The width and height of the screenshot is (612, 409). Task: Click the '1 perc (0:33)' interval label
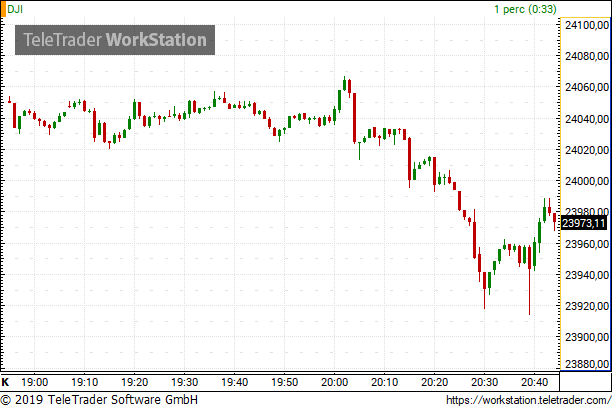[525, 9]
